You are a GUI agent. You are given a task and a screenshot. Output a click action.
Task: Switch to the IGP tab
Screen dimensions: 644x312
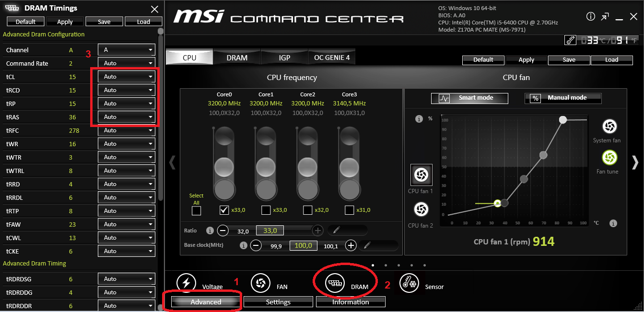284,58
